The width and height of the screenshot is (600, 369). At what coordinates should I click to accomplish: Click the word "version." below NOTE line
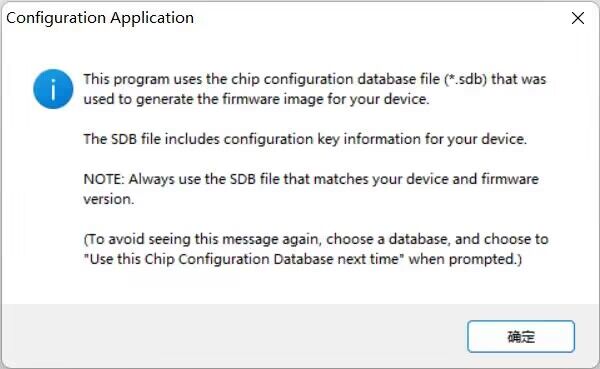pos(109,199)
